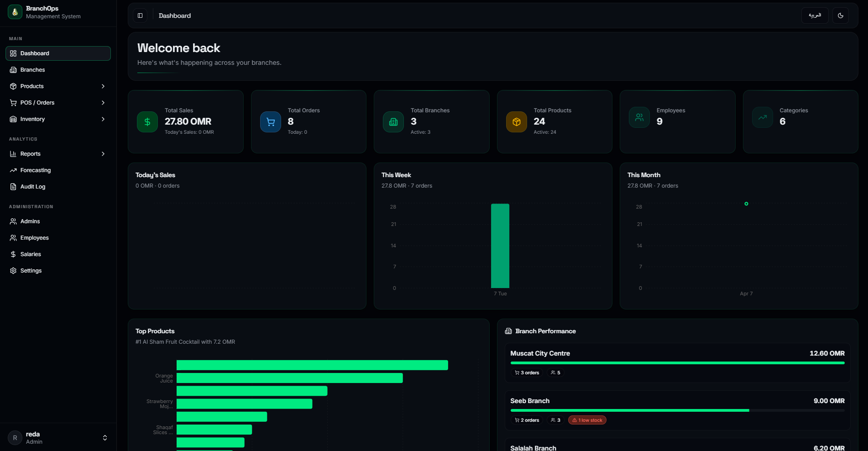Screen dimensions: 868x451
Task: Open the Inventory section
Action: pos(58,119)
